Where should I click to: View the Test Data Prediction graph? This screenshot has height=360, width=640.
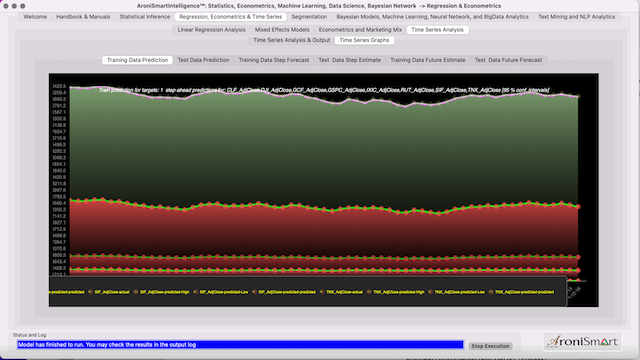(203, 60)
